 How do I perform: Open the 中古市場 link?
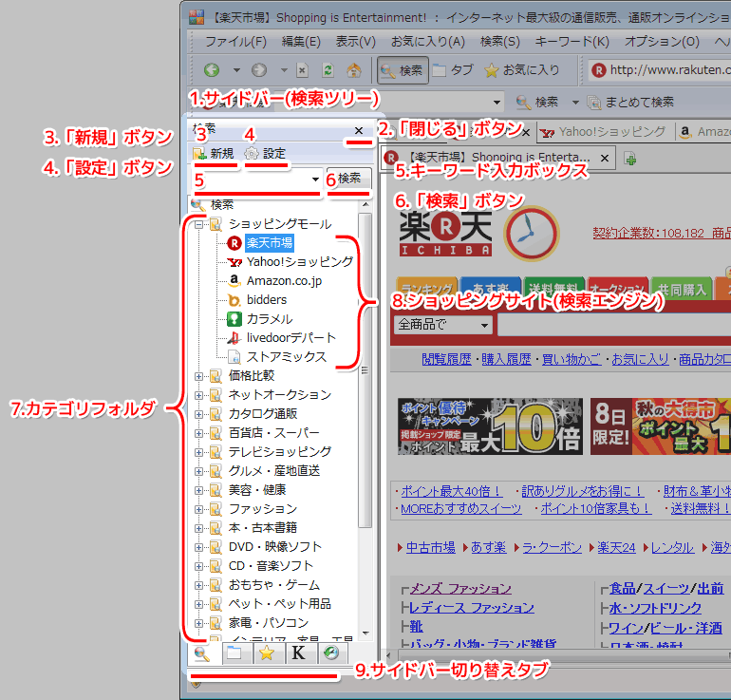click(x=431, y=547)
